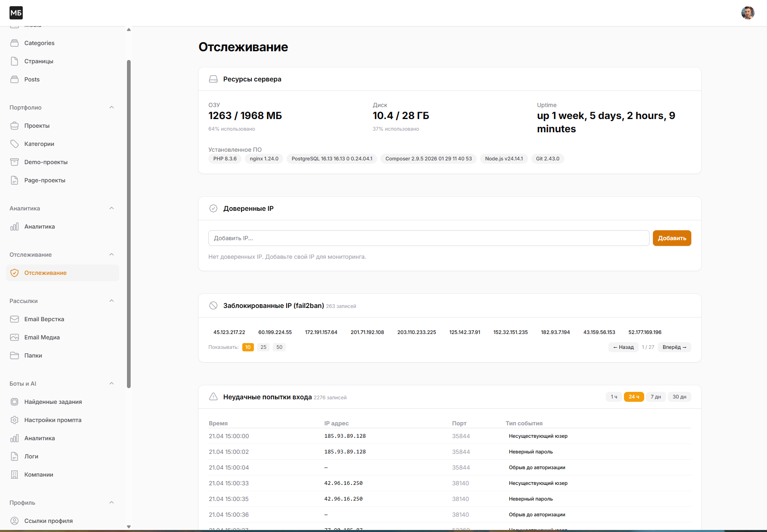Filter failed logins to 24 ч
The height and width of the screenshot is (532, 767).
click(x=634, y=397)
